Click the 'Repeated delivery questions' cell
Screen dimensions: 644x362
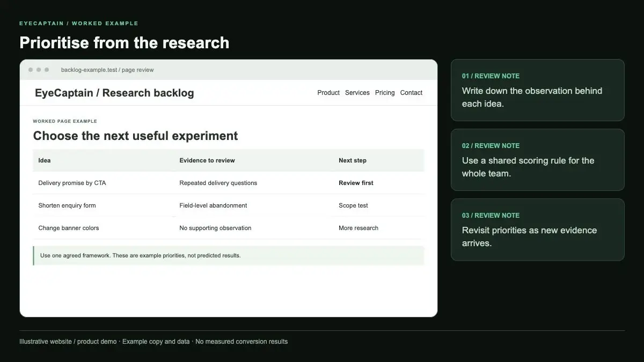pyautogui.click(x=218, y=183)
